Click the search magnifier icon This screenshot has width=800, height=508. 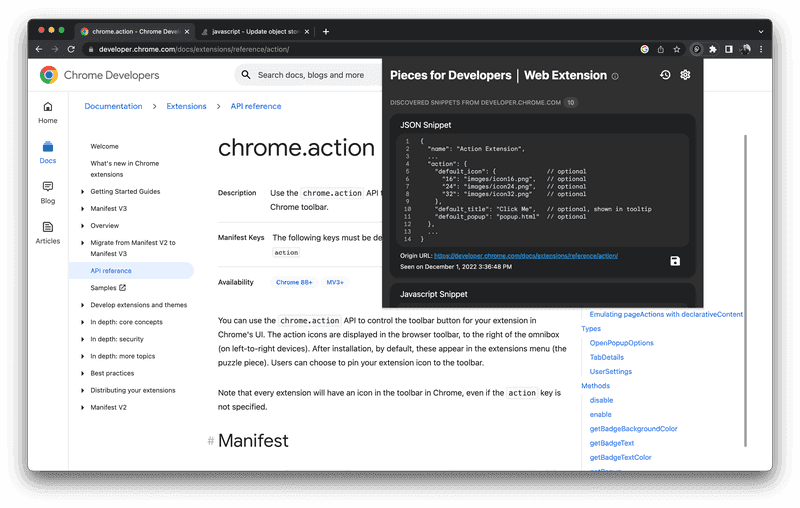246,75
